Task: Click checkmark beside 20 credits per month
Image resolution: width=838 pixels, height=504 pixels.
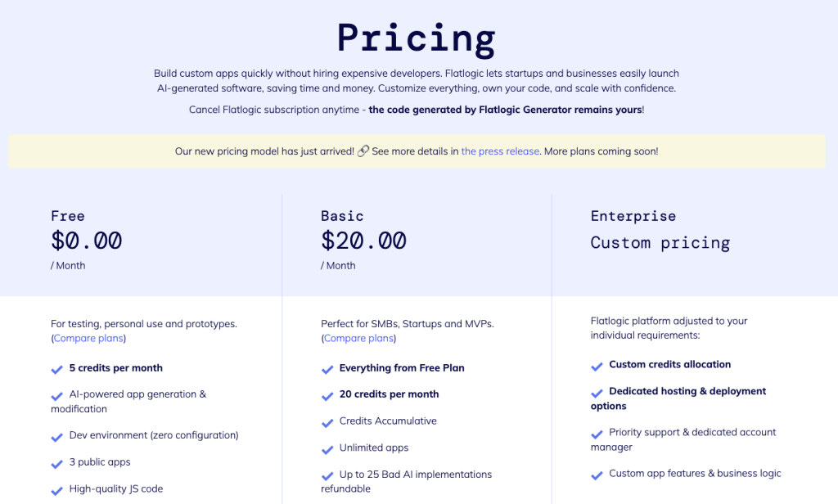Action: 327,396
